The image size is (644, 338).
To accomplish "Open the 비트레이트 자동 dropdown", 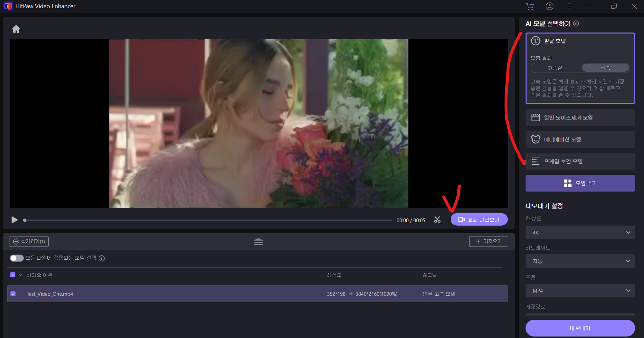I will [580, 261].
